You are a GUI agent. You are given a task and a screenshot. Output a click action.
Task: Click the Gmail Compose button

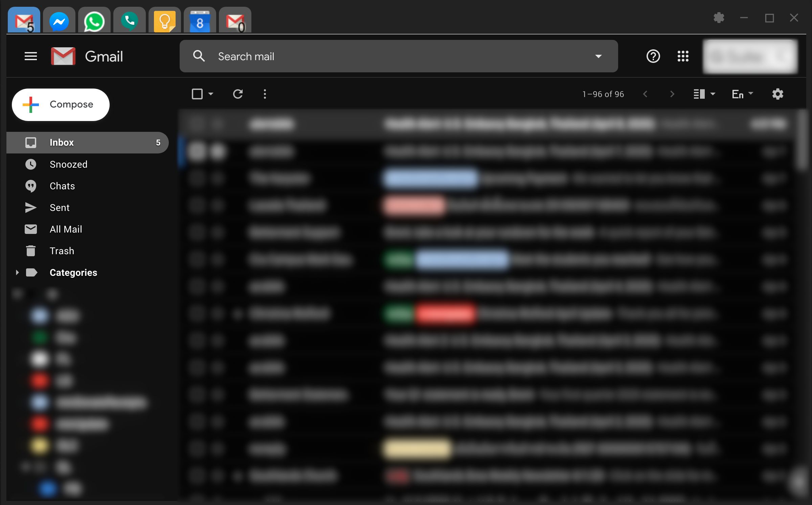(x=61, y=105)
